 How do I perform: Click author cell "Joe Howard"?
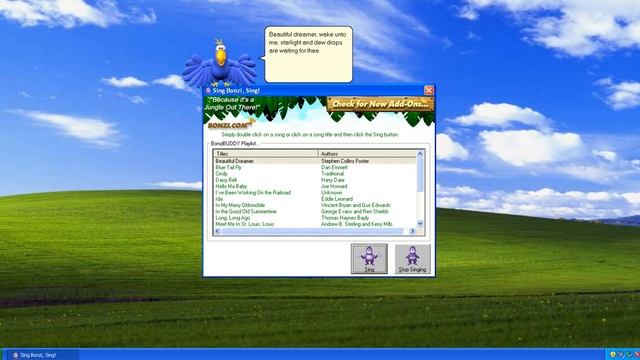(334, 187)
